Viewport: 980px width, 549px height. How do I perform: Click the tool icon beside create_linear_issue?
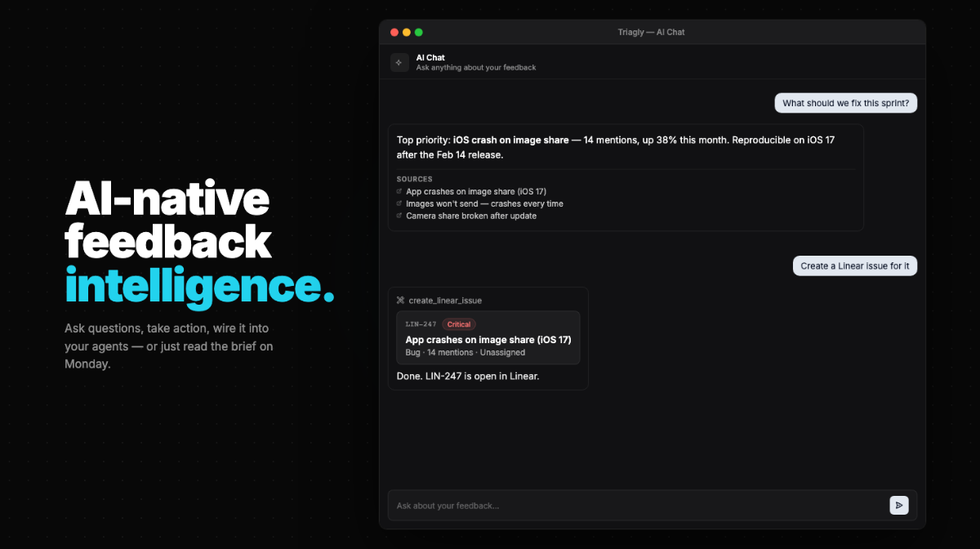click(x=400, y=300)
